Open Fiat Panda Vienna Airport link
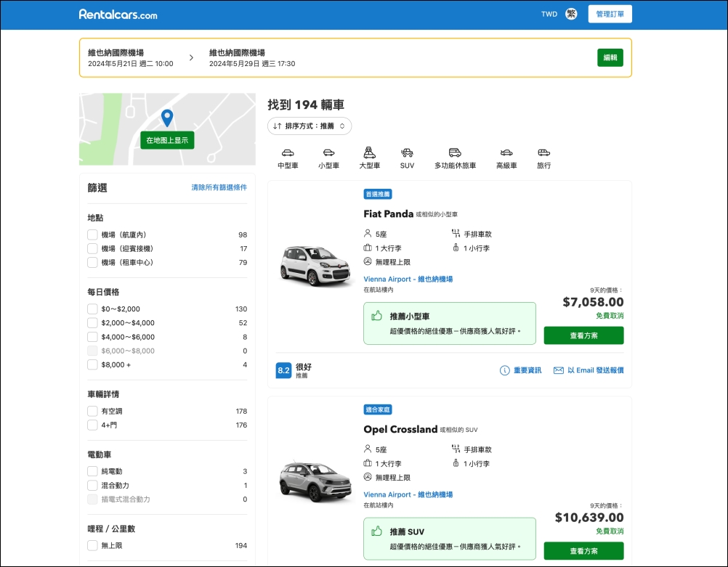Image resolution: width=728 pixels, height=567 pixels. point(408,279)
